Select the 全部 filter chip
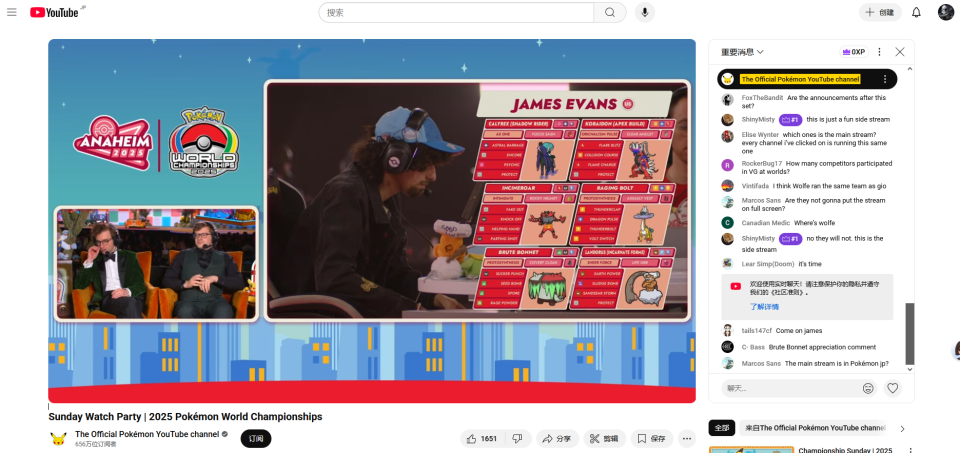 click(721, 428)
